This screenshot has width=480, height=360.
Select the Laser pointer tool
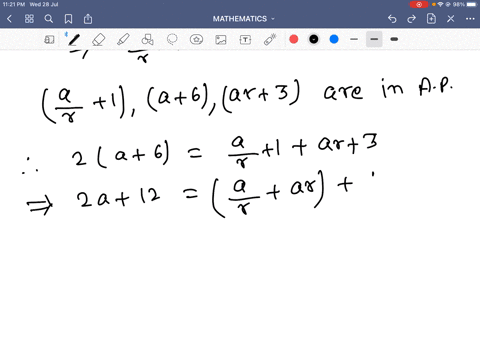tap(270, 40)
